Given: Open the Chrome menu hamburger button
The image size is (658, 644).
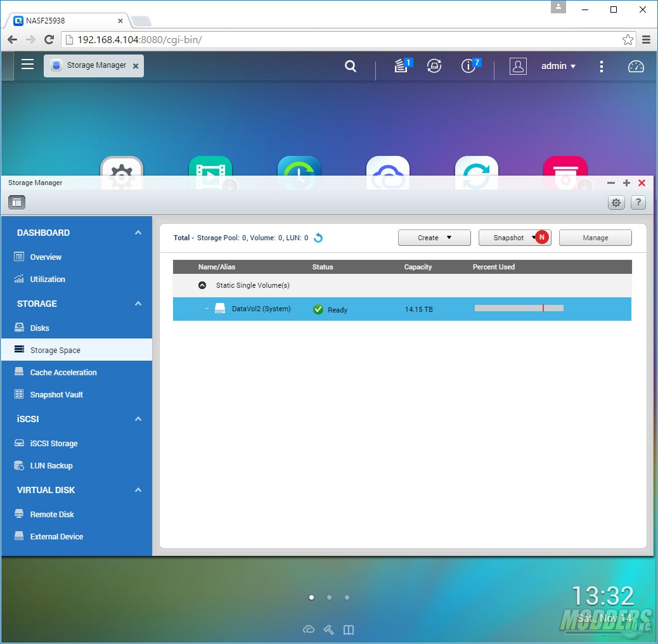Looking at the screenshot, I should (646, 40).
